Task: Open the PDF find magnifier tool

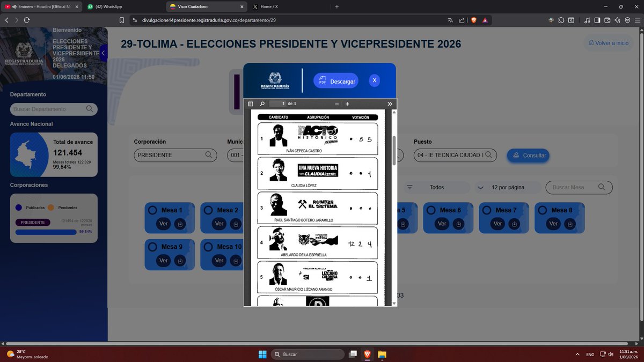Action: (262, 104)
